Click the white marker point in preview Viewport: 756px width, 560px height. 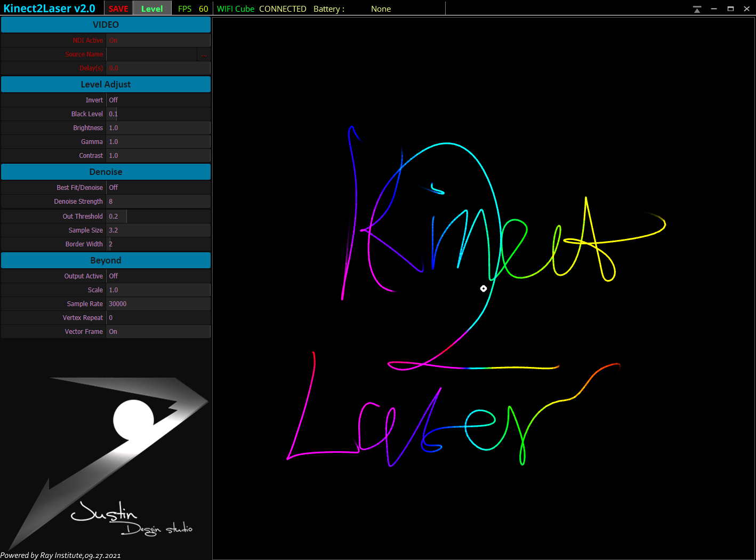[x=484, y=289]
